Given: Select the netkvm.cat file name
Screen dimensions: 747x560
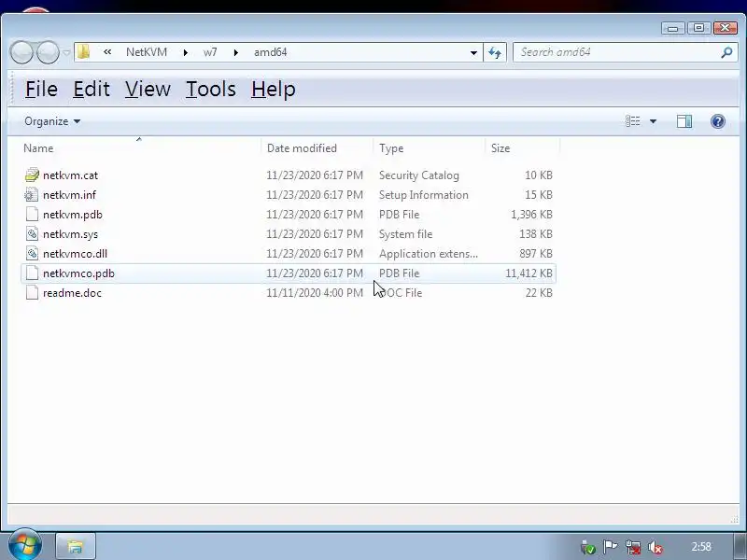Looking at the screenshot, I should coord(71,175).
